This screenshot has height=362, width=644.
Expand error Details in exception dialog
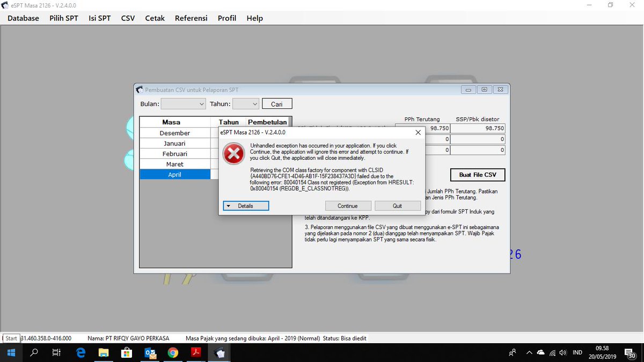(x=246, y=206)
